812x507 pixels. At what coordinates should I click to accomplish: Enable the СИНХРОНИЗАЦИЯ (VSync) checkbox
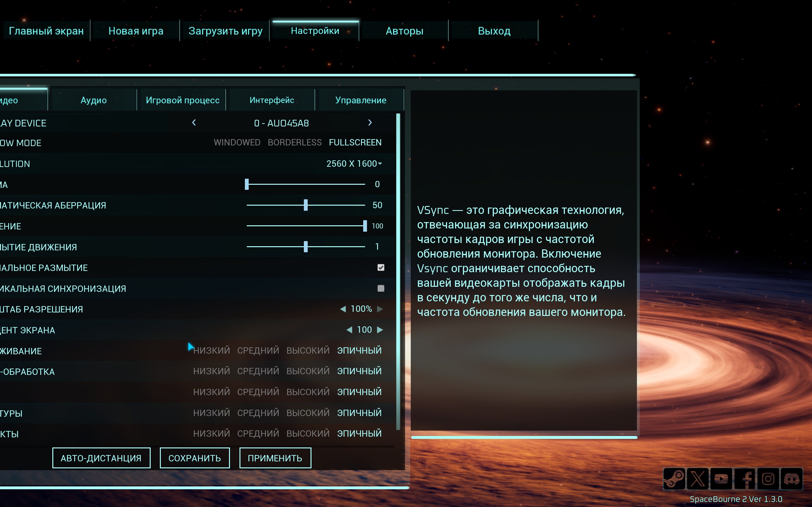click(381, 288)
